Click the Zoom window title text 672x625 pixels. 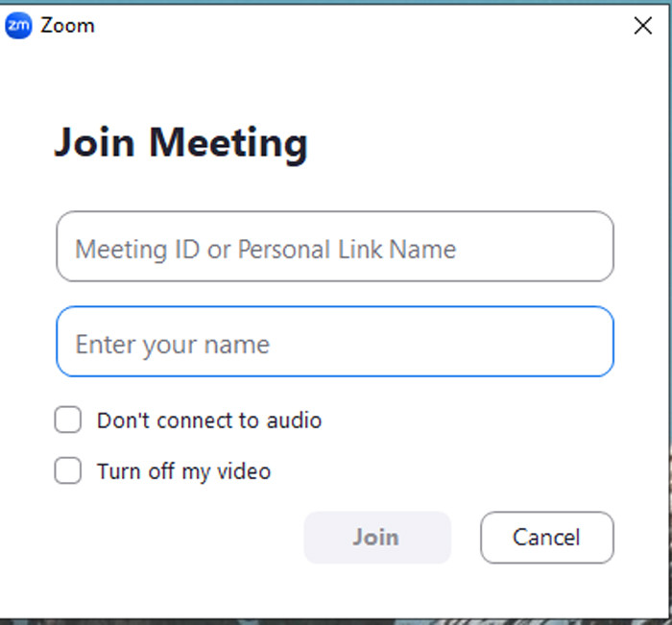coord(67,26)
